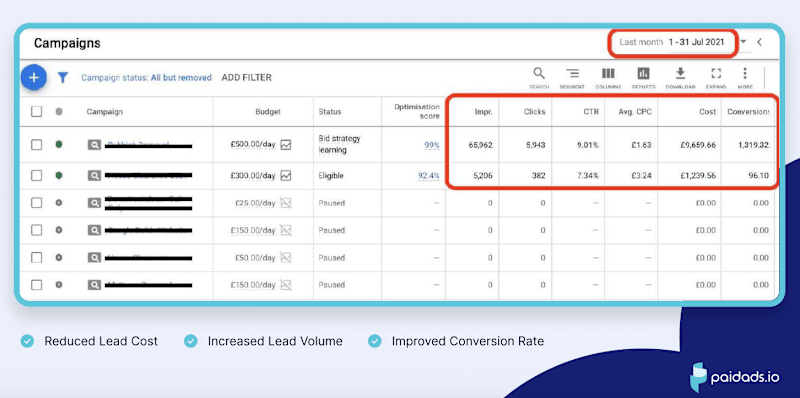
Task: Select the £300.00/day campaign checkbox
Action: click(x=37, y=176)
